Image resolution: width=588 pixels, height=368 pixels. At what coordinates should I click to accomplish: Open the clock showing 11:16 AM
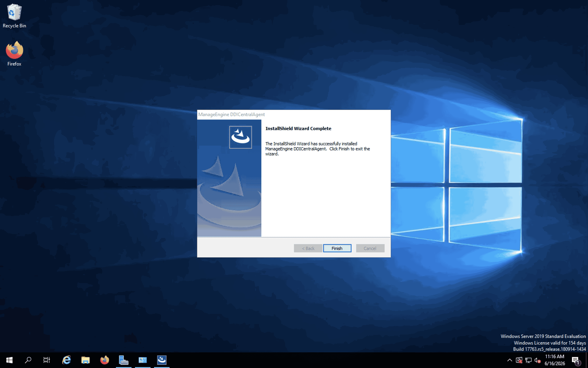(555, 360)
